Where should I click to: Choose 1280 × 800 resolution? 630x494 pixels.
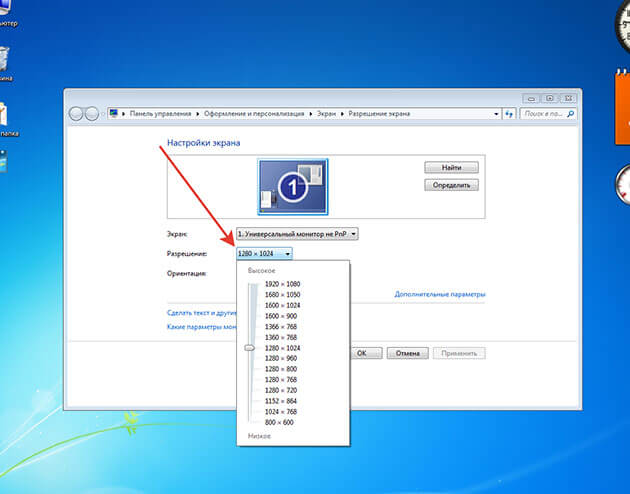click(280, 369)
